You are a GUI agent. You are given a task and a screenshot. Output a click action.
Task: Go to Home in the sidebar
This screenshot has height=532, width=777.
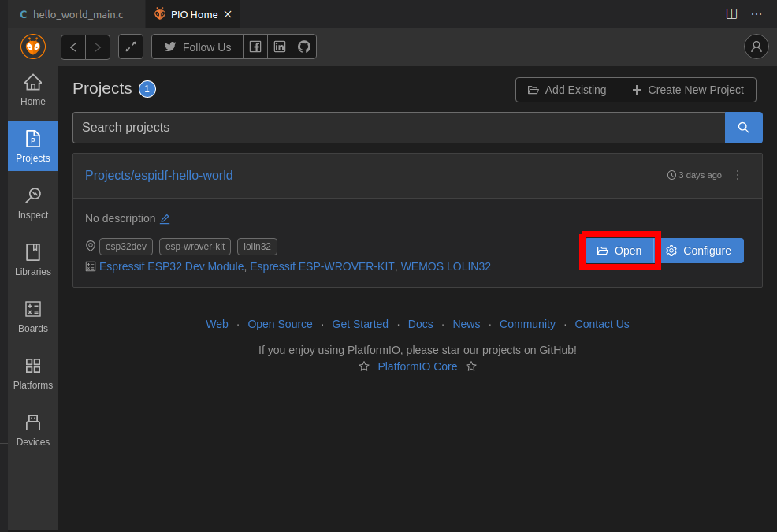33,90
